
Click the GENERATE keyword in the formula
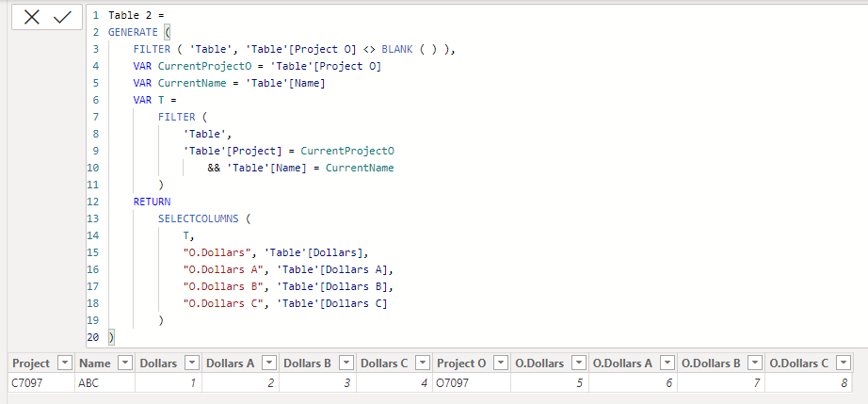133,32
